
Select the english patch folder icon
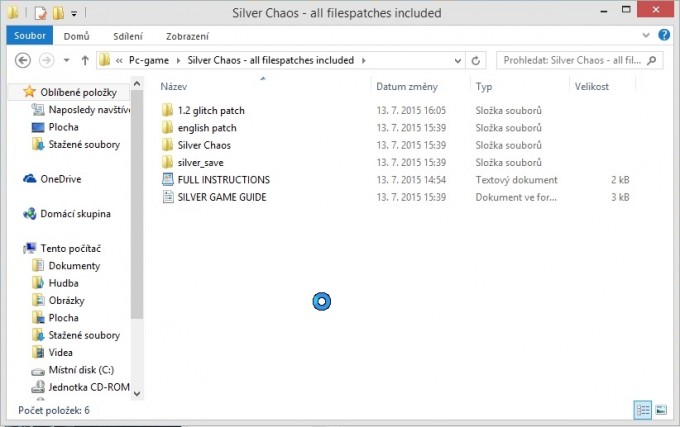click(167, 127)
